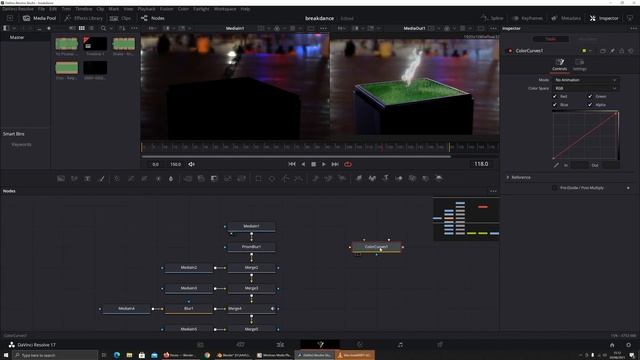Open the Fusion menu
640x360 pixels.
coord(167,9)
